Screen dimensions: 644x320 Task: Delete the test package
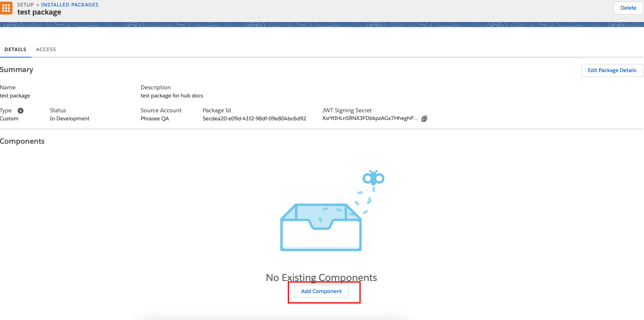click(628, 8)
